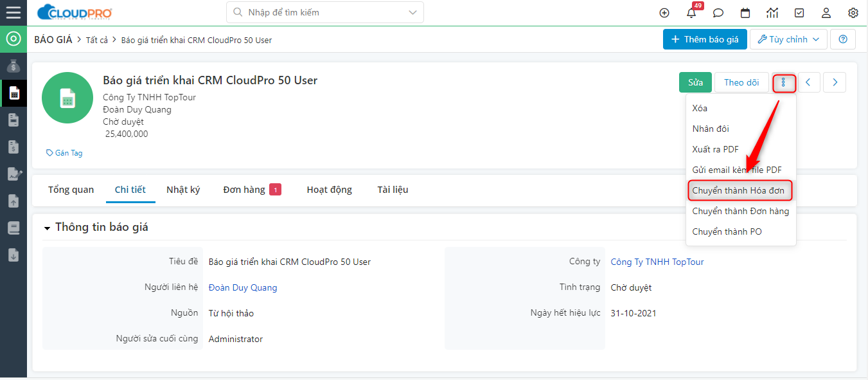Image resolution: width=868 pixels, height=380 pixels.
Task: Click the three-dot more actions button
Action: 784,82
